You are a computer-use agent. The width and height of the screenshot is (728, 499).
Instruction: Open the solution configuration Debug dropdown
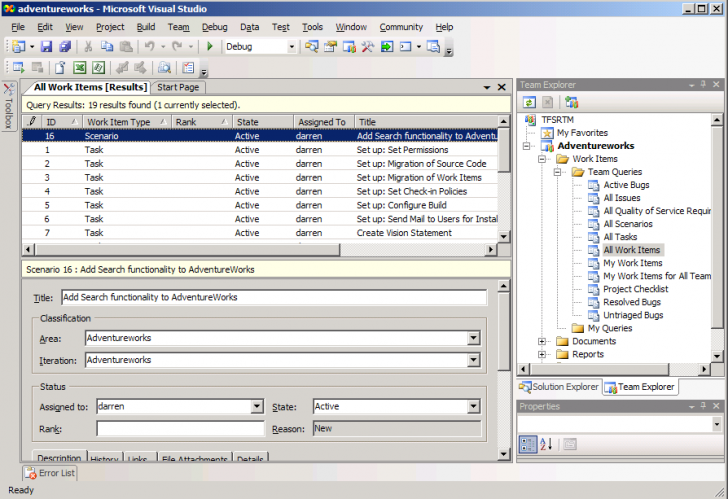[x=292, y=46]
